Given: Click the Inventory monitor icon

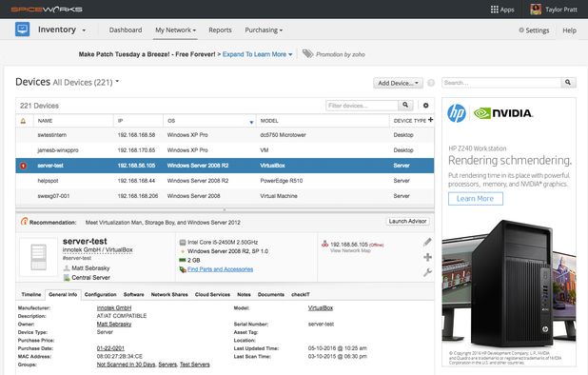Looking at the screenshot, I should pyautogui.click(x=23, y=30).
